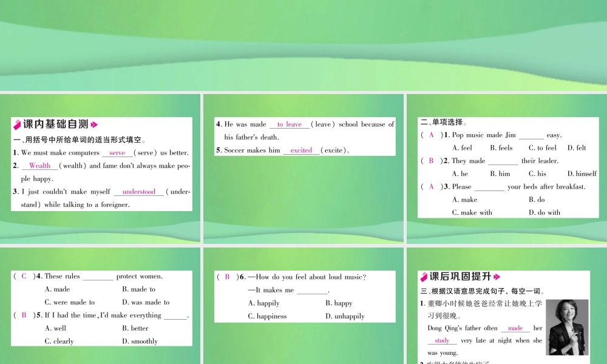The width and height of the screenshot is (607, 364).
Task: Select the filled answer 'Wealth'
Action: point(40,166)
